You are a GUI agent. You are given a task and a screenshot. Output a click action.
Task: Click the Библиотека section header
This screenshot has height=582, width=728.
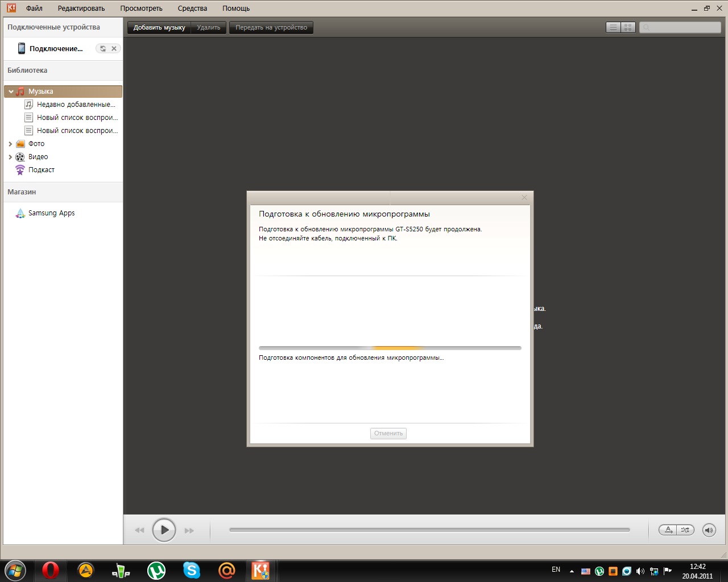pyautogui.click(x=27, y=70)
